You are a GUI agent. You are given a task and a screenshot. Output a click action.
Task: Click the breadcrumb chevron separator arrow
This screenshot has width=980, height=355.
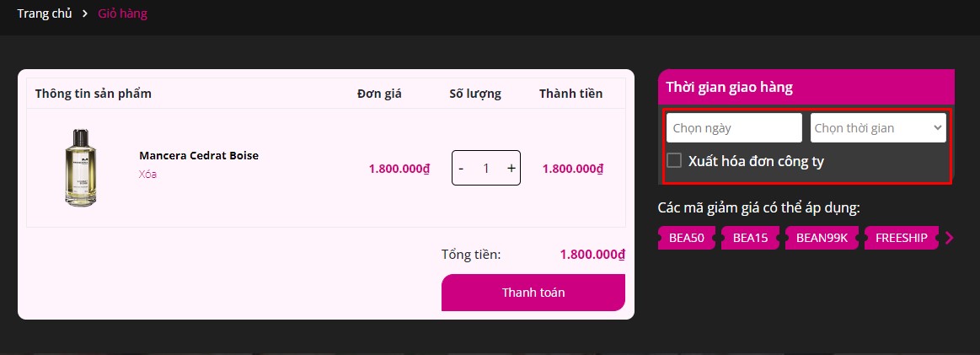[x=85, y=13]
